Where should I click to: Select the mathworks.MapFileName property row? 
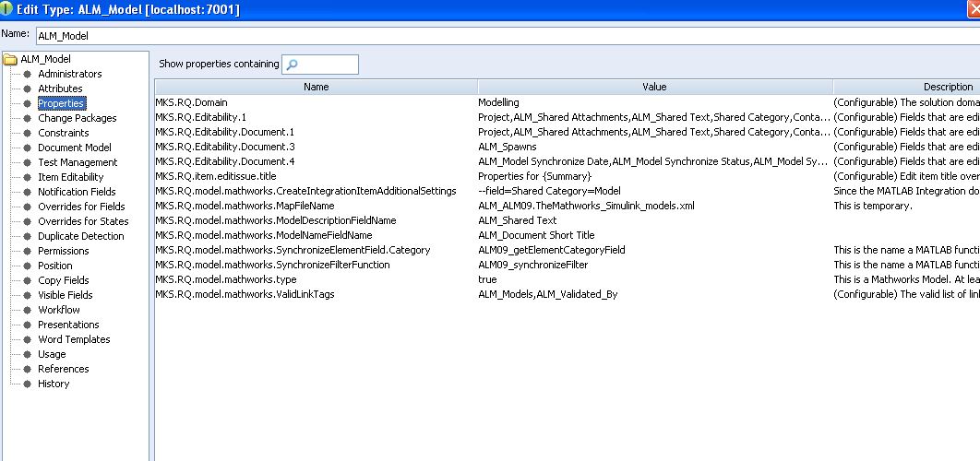(x=568, y=206)
